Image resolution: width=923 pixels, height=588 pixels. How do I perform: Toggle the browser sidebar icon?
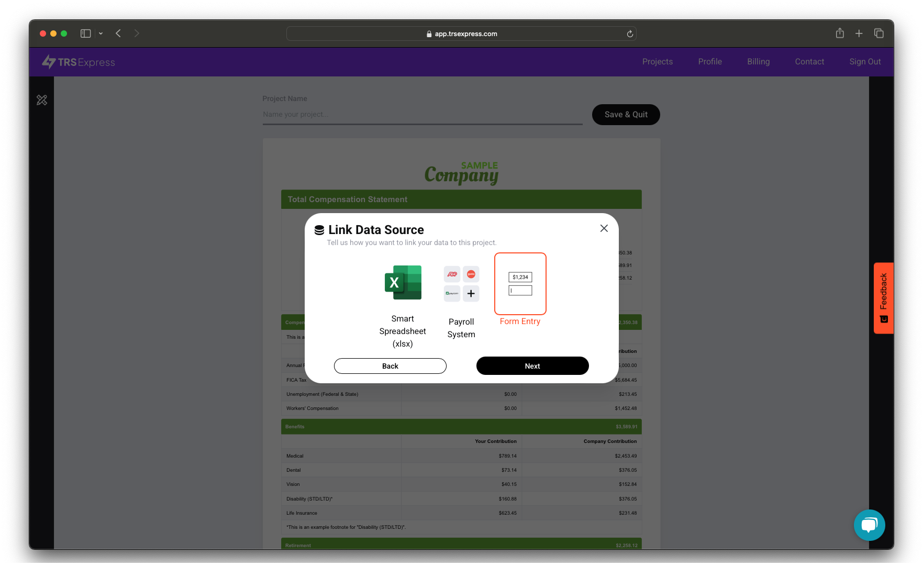[86, 34]
